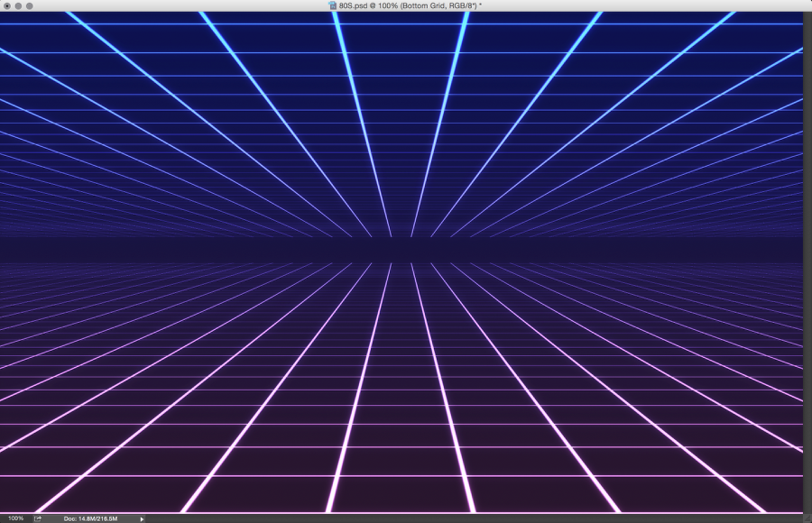Click the share/export icon in status bar

coord(38,518)
